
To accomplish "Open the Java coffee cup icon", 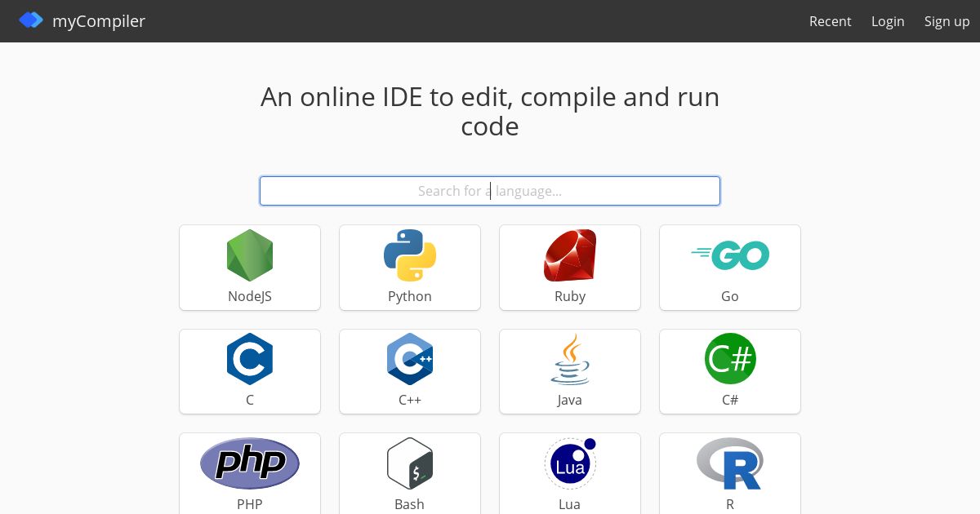I will pyautogui.click(x=570, y=359).
